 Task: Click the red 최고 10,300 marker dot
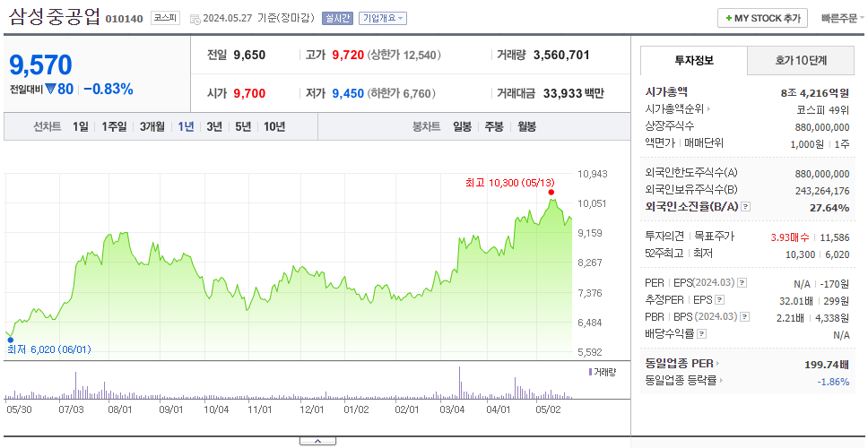tap(551, 193)
